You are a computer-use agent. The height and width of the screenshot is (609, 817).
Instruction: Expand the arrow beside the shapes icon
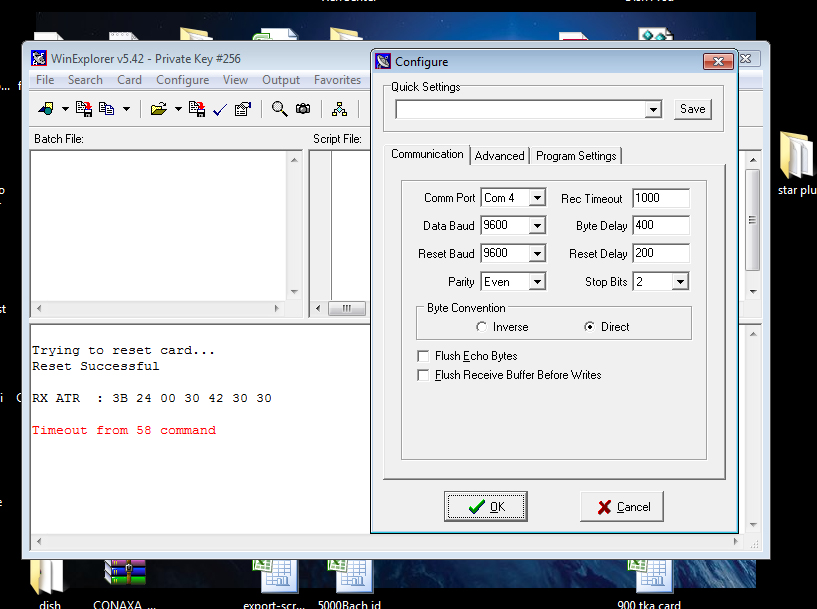65,109
